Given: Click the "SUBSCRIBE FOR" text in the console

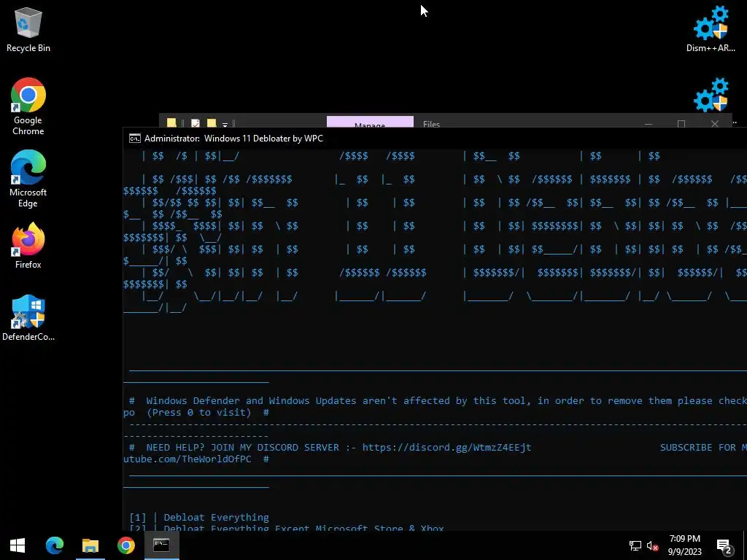Looking at the screenshot, I should coord(698,448).
